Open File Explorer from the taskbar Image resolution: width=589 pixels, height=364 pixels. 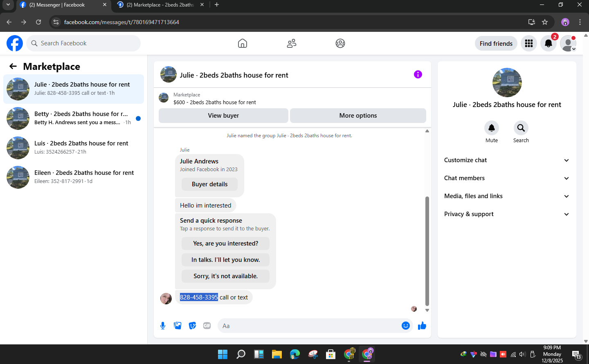click(x=277, y=354)
